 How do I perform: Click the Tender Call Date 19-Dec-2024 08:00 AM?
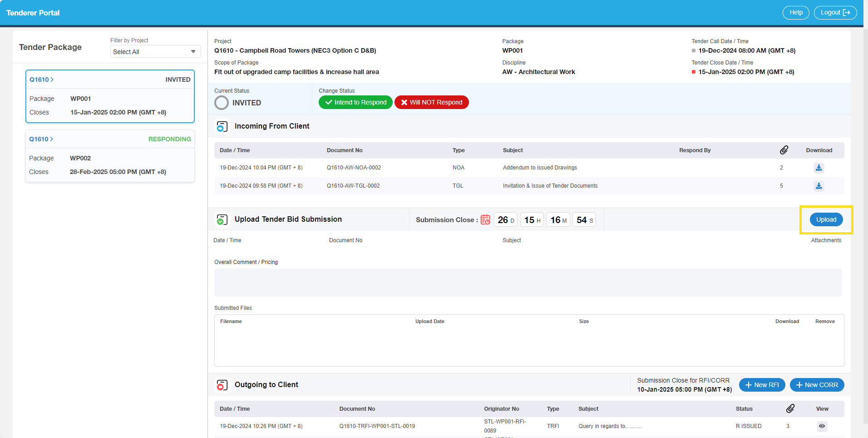(x=747, y=50)
